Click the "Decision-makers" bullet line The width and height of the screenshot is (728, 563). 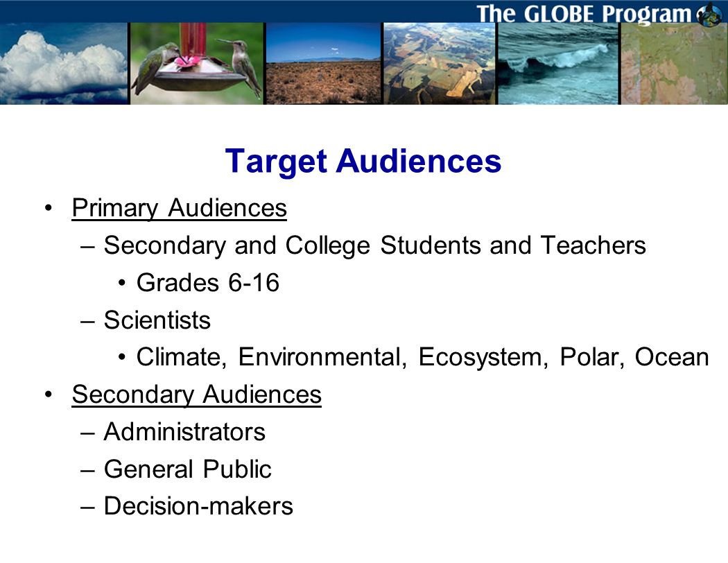(x=198, y=506)
